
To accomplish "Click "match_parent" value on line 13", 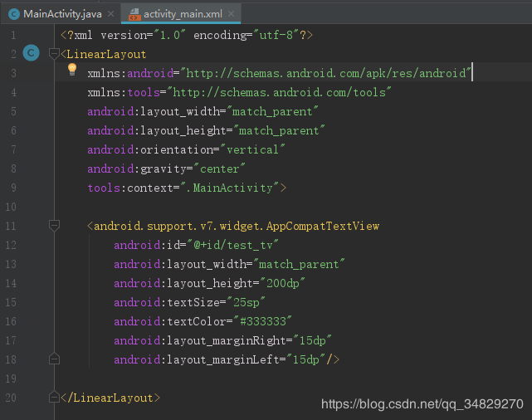I will tap(299, 264).
